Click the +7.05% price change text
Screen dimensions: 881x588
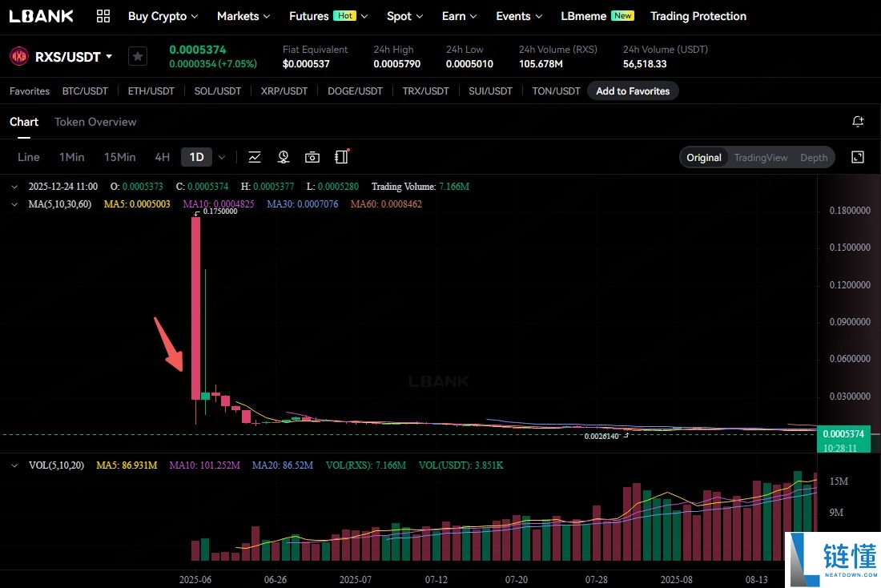238,64
